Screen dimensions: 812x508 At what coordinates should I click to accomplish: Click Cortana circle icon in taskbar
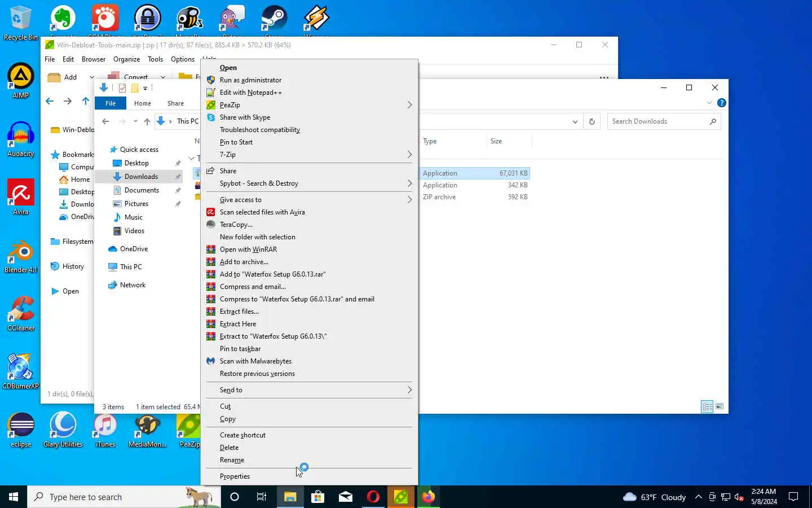click(x=235, y=497)
